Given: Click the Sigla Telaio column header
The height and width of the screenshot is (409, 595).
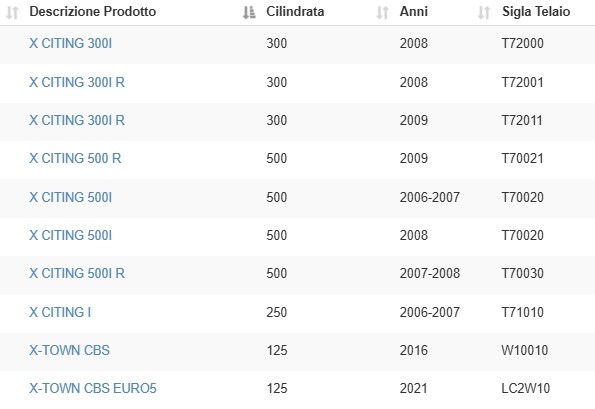Looking at the screenshot, I should (536, 11).
